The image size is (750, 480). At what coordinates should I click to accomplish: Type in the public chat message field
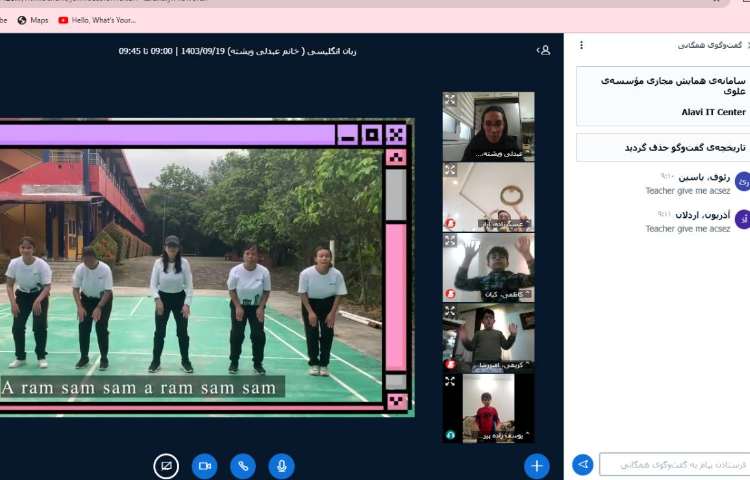(675, 465)
